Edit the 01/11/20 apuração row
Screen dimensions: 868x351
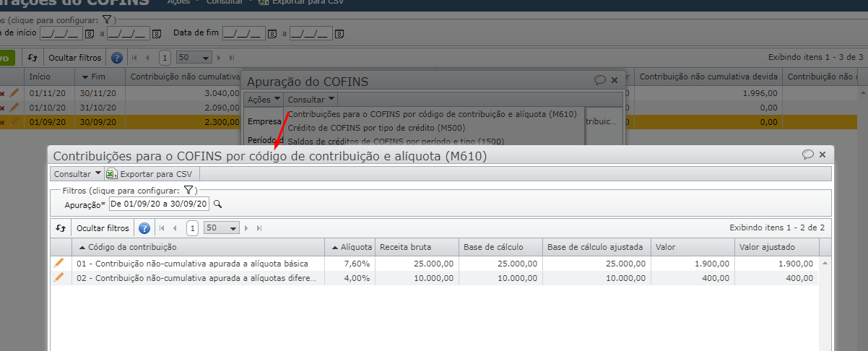[x=14, y=93]
